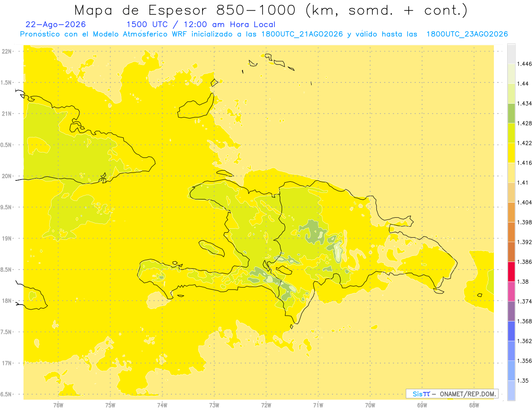Click the legend value "1.374"
Image resolution: width=532 pixels, height=411 pixels.
tap(524, 301)
